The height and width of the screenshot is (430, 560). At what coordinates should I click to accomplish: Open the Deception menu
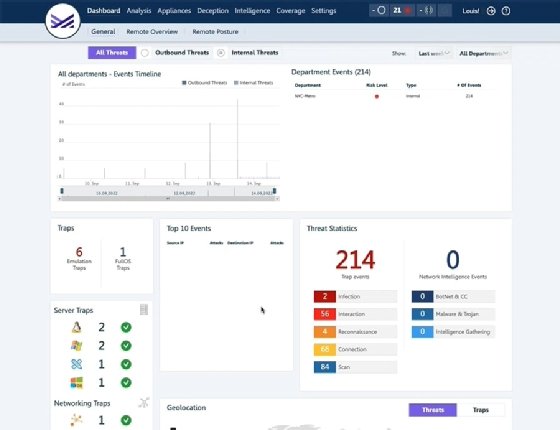[x=213, y=11]
